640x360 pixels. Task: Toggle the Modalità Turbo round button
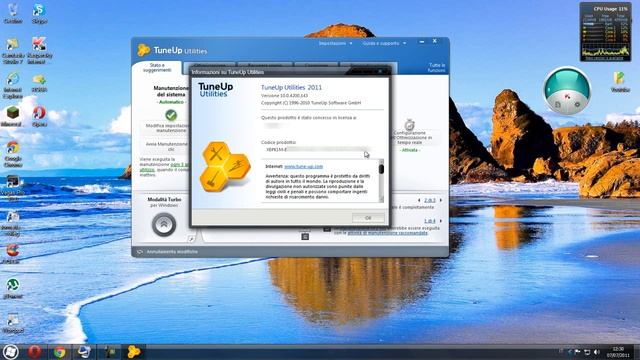coord(164,224)
